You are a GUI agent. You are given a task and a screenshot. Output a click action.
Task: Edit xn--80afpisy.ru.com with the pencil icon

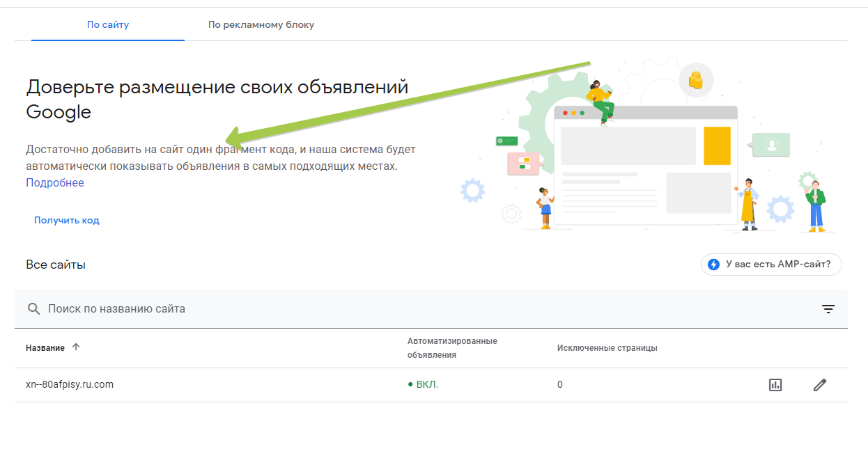click(x=820, y=384)
